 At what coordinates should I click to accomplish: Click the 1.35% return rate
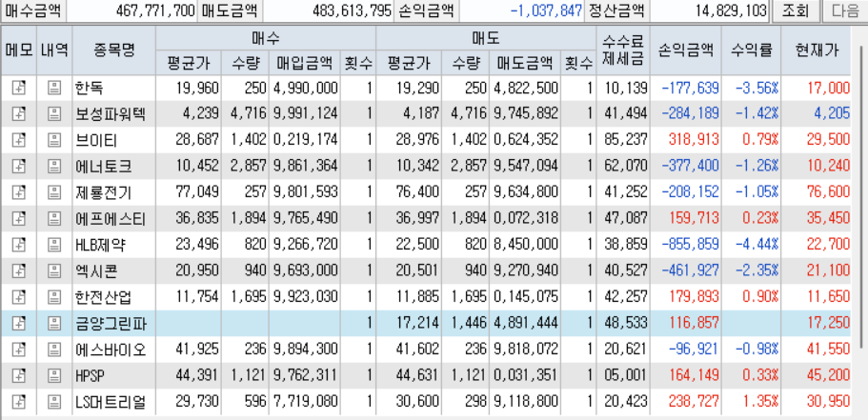click(x=760, y=402)
